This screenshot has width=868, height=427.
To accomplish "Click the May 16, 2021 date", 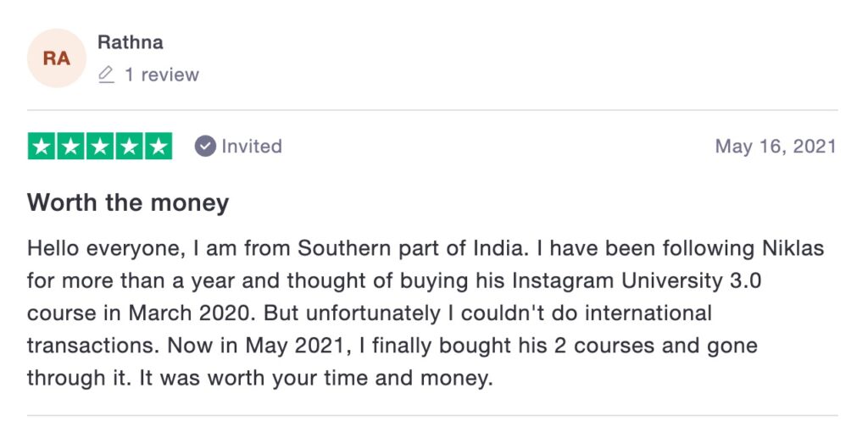I will point(776,146).
